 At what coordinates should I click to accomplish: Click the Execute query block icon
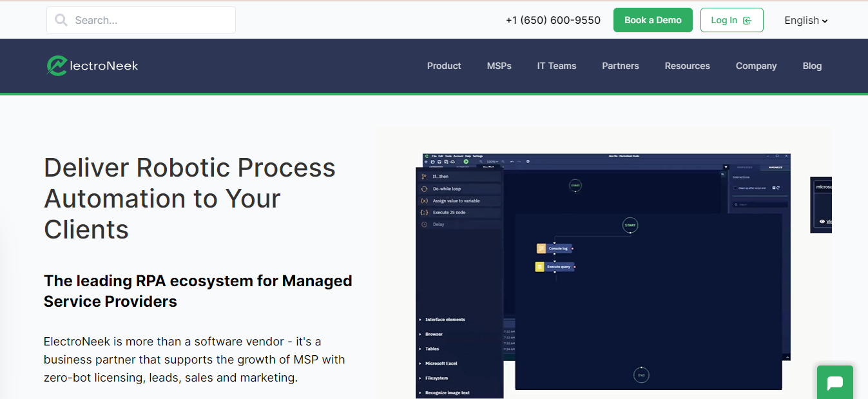pos(540,266)
